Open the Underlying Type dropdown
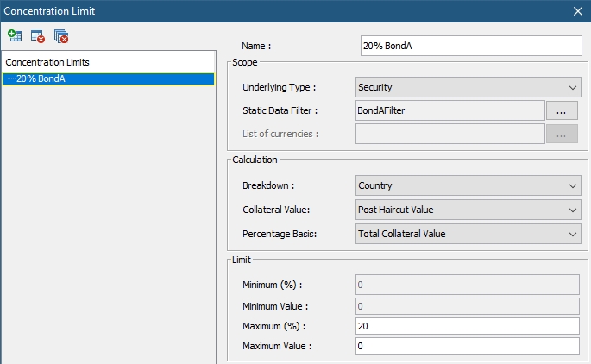 468,87
